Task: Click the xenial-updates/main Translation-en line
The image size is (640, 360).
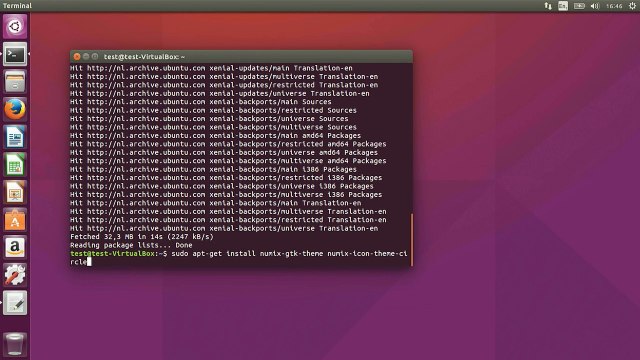Action: (x=211, y=68)
